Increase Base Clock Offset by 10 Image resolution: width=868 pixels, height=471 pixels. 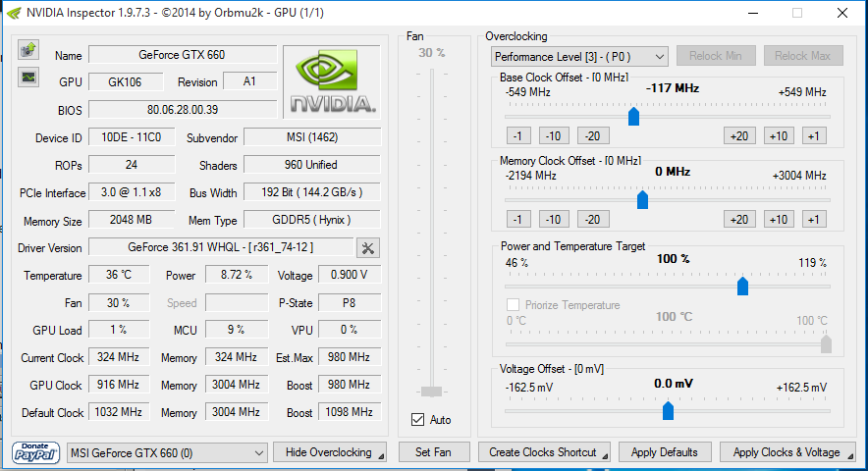[779, 136]
